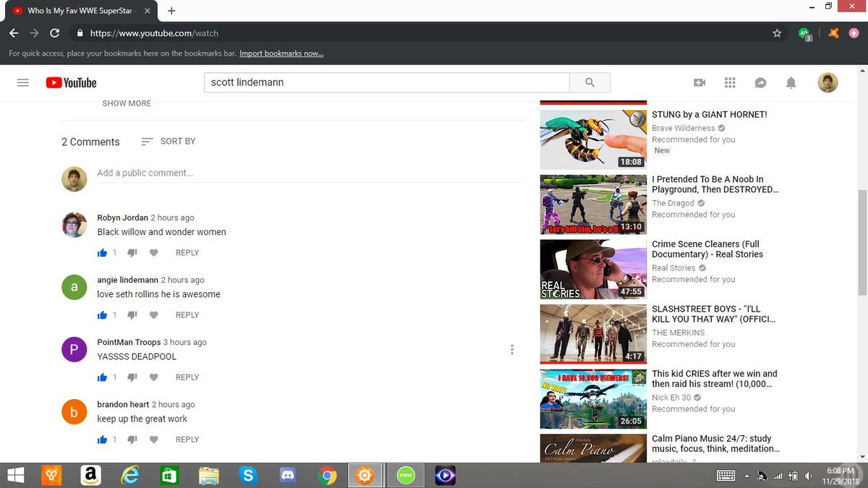Go to the YouTube home logo

pos(71,82)
